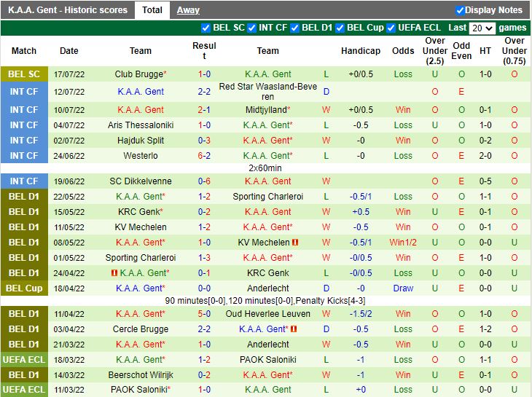Click HT score 0-5 in Dikkelvenne row

[x=485, y=181]
